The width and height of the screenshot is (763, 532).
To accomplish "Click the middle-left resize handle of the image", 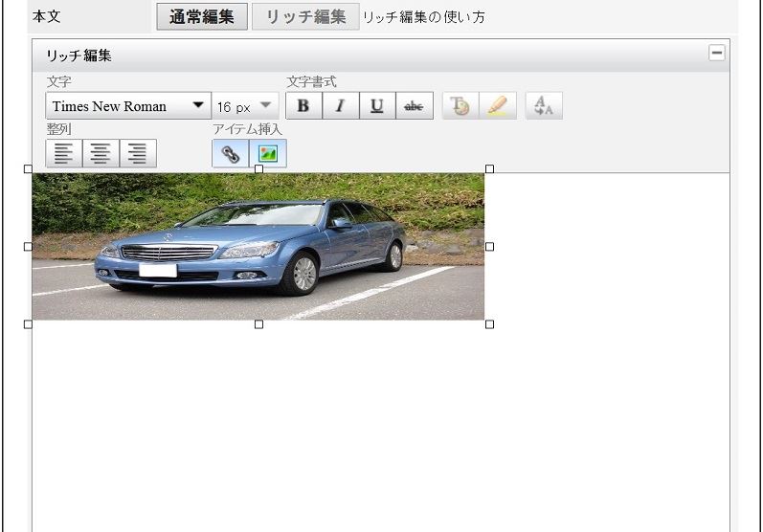I will 28,247.
